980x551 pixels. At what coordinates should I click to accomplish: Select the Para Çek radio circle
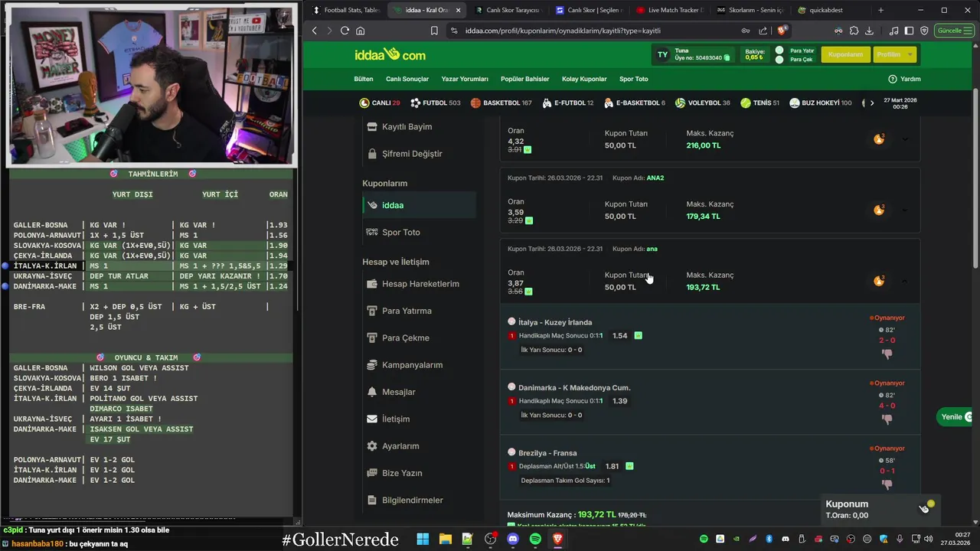point(779,60)
